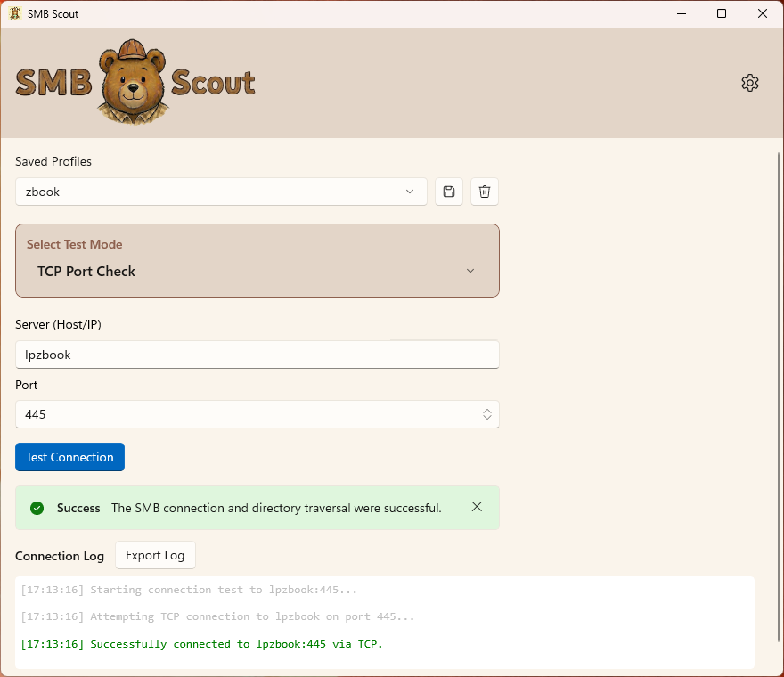Image resolution: width=784 pixels, height=677 pixels.
Task: Focus the Server (Host/IP) input field
Action: pyautogui.click(x=257, y=355)
